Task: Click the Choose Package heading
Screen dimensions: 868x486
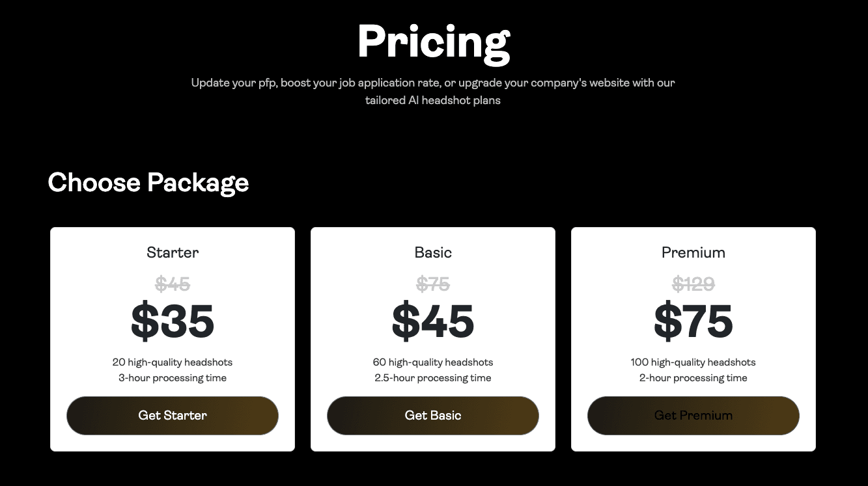Action: click(148, 183)
